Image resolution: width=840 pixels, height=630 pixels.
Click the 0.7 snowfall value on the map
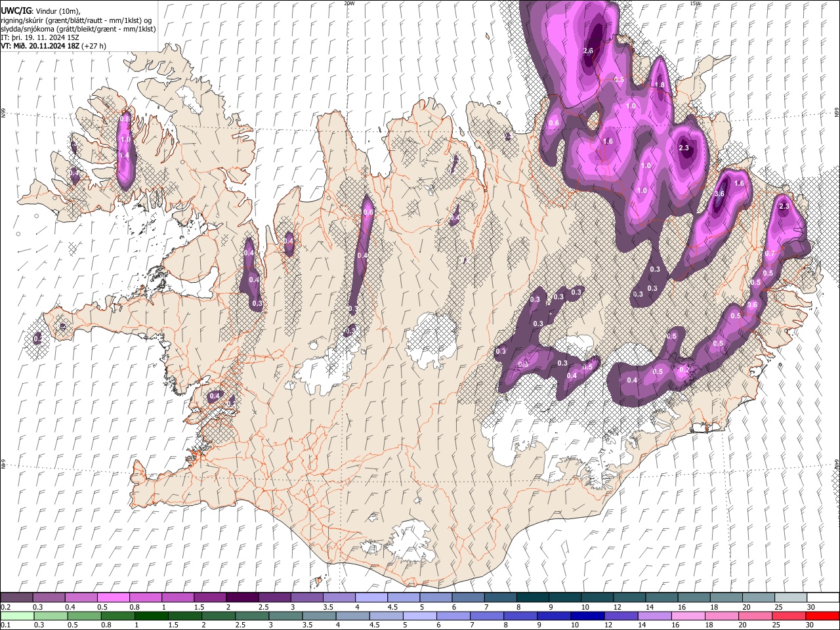pyautogui.click(x=770, y=254)
